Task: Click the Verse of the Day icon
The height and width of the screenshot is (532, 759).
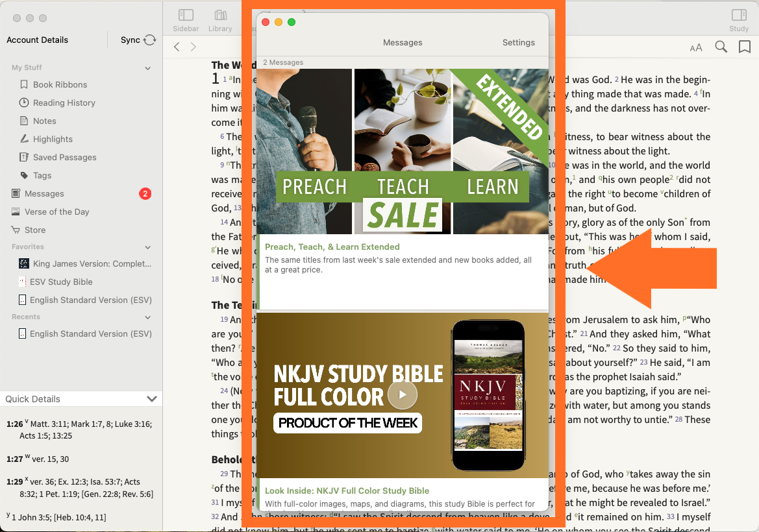Action: (16, 212)
